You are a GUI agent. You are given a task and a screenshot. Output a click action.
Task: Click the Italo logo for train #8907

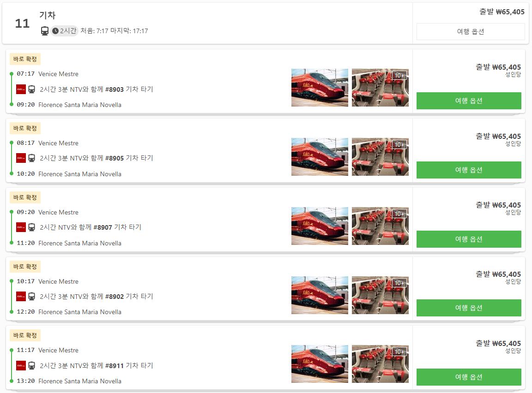pos(21,227)
